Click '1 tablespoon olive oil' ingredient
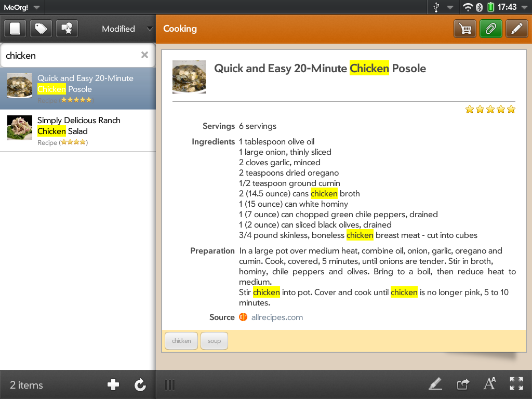Image resolution: width=532 pixels, height=399 pixels. click(276, 141)
